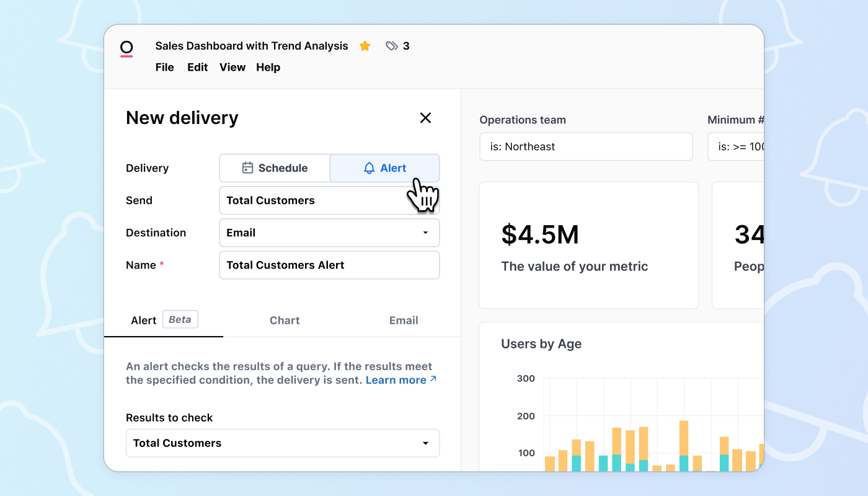The width and height of the screenshot is (868, 496).
Task: Click the Operations team filter showing Northeast
Action: pyautogui.click(x=586, y=146)
